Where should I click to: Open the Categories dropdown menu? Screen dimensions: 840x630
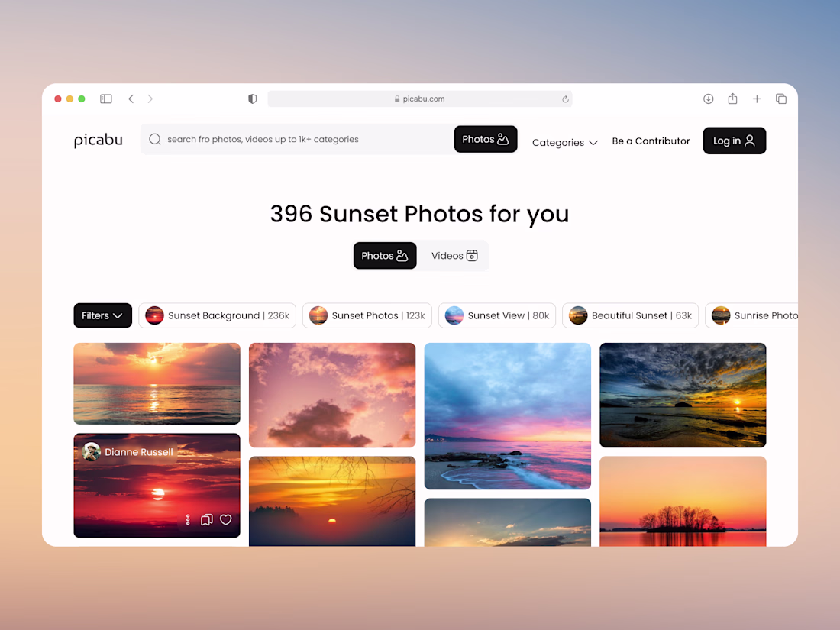click(x=564, y=143)
